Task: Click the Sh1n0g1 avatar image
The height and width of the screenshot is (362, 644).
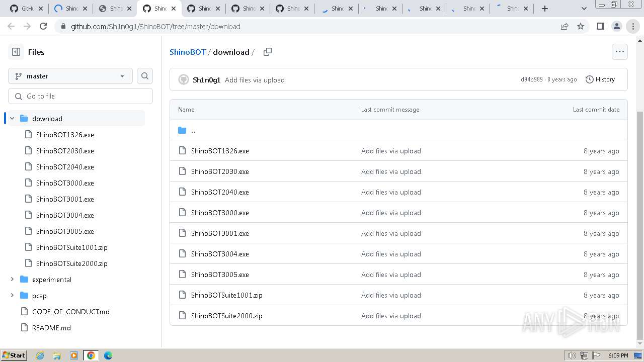Action: (x=184, y=79)
